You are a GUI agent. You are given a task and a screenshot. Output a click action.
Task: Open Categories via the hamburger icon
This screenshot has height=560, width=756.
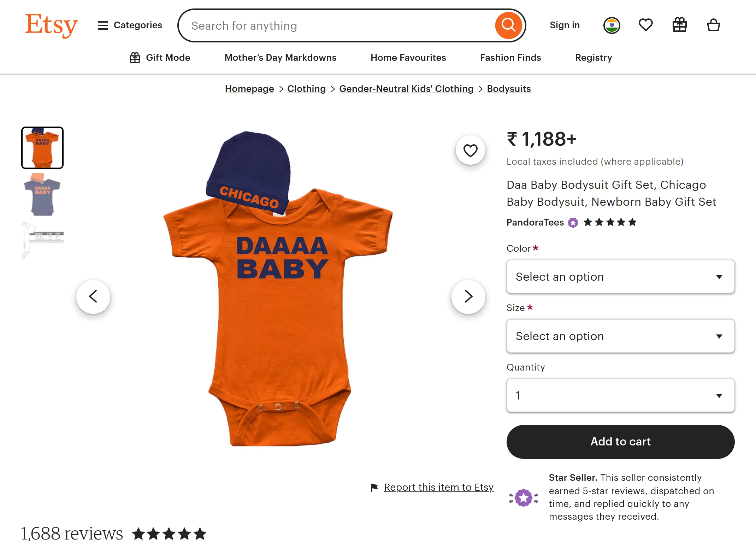pyautogui.click(x=103, y=25)
